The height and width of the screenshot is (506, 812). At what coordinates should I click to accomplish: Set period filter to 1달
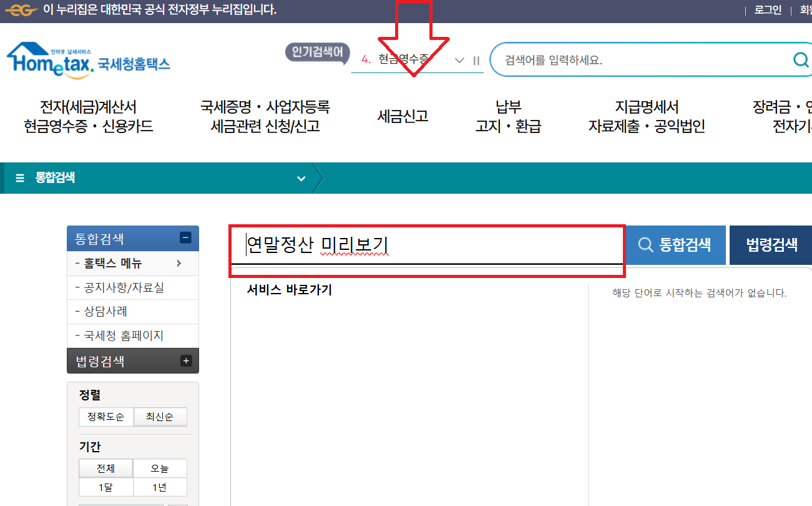(105, 487)
